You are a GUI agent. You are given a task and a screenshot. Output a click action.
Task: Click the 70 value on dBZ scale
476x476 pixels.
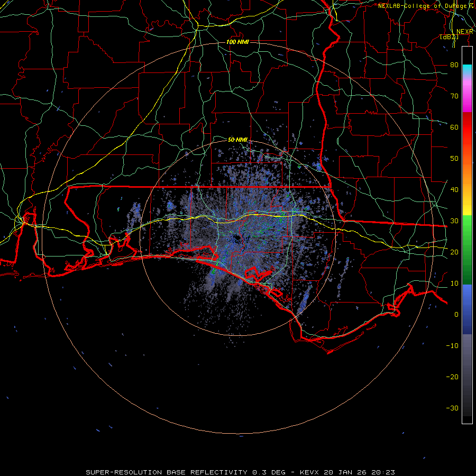(454, 96)
